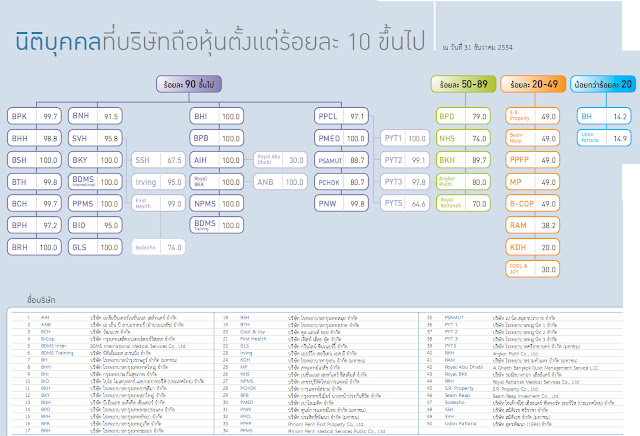The height and width of the screenshot is (436, 640).
Task: Select the PYT1 100.0 chart box
Action: click(405, 138)
